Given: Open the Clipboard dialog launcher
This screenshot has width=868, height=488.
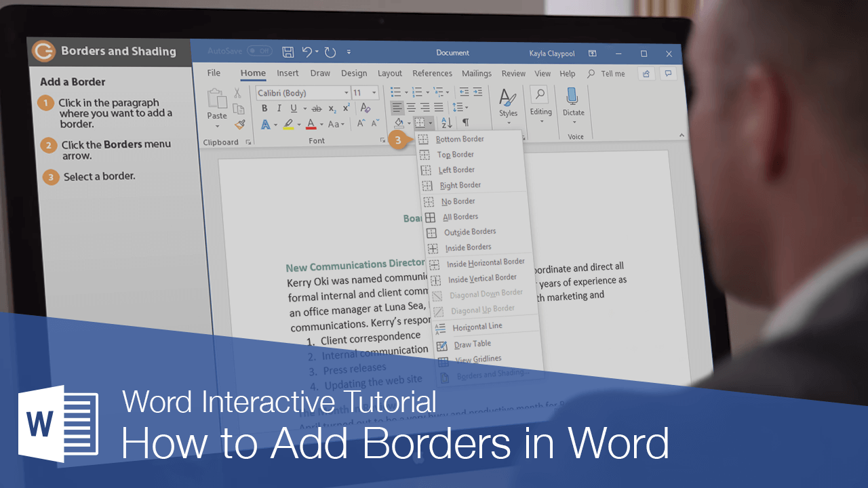Looking at the screenshot, I should pos(247,141).
